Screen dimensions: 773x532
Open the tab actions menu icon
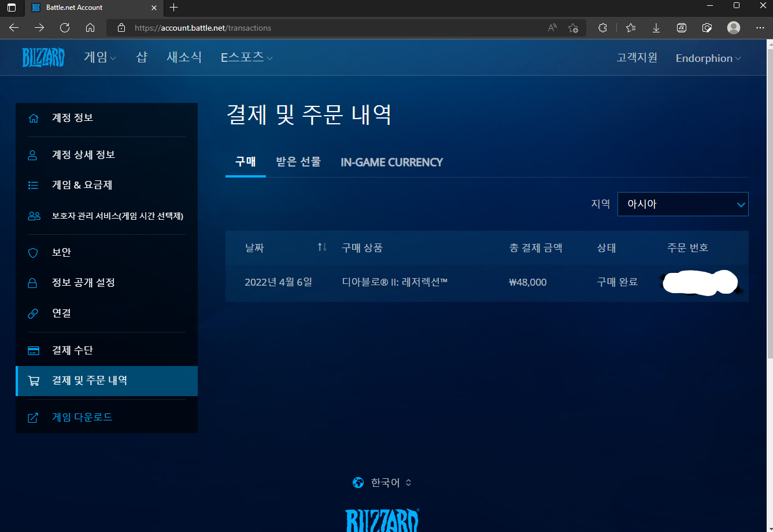point(12,8)
